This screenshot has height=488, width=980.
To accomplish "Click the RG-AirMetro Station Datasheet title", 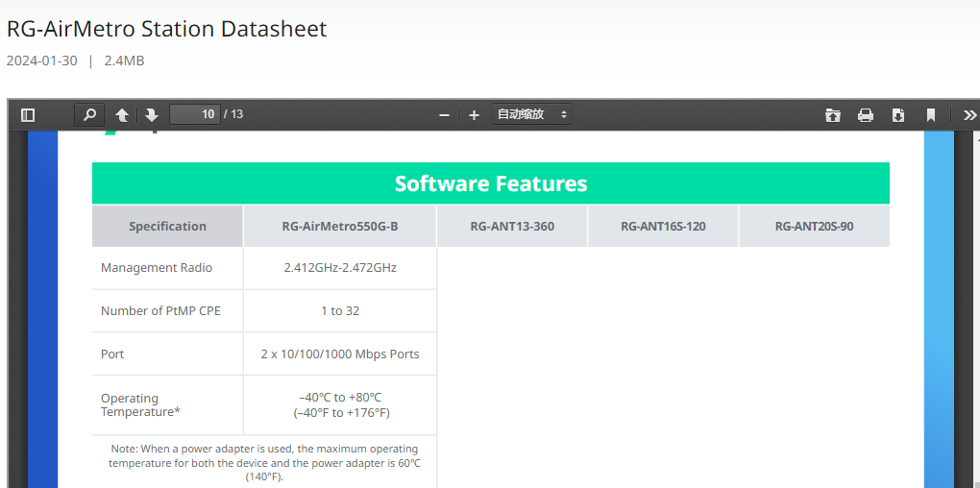I will 166,29.
